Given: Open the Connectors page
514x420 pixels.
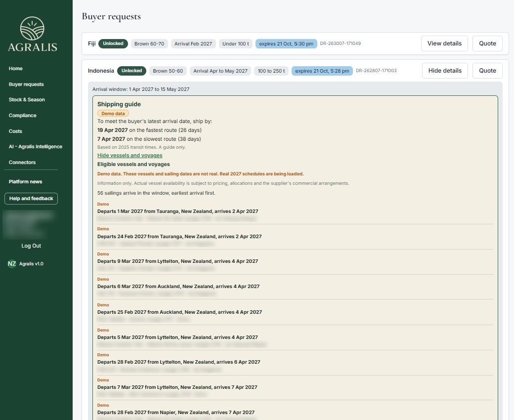Looking at the screenshot, I should point(22,162).
